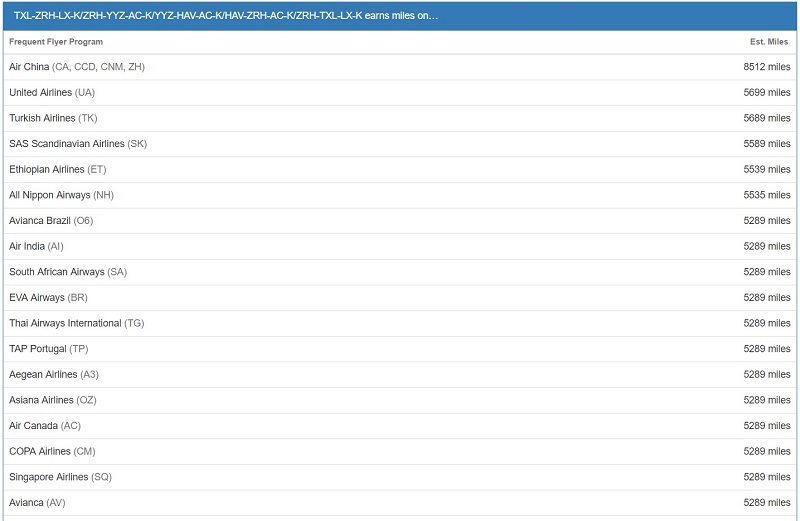Click miles value in TAP Portugal row
800x521 pixels.
point(767,349)
